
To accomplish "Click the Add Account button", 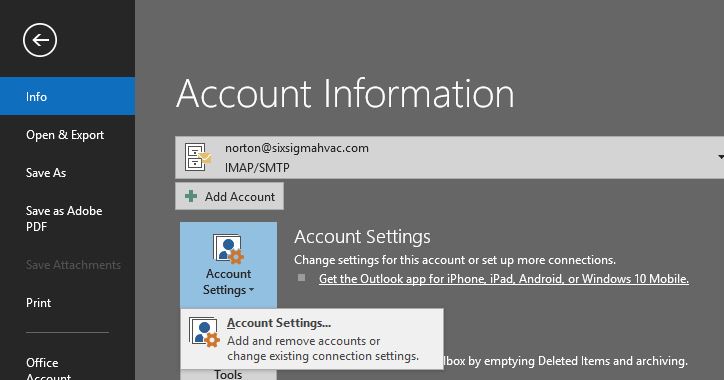I will click(229, 196).
